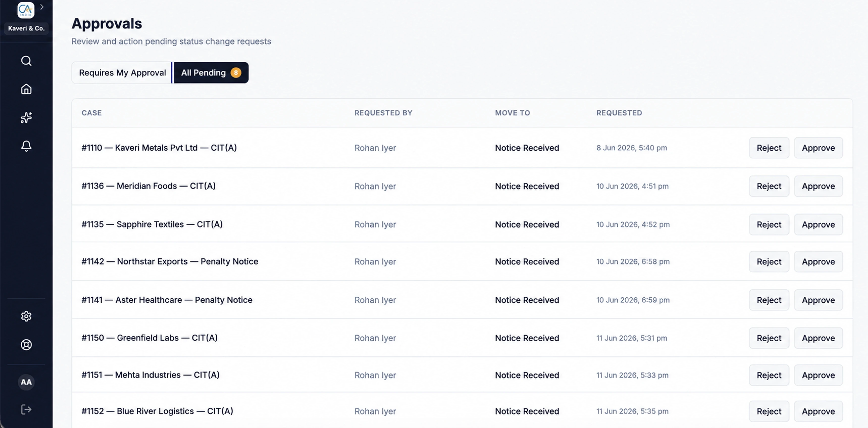The image size is (868, 428).
Task: Reject case #1136 Meridian Foods
Action: 769,186
